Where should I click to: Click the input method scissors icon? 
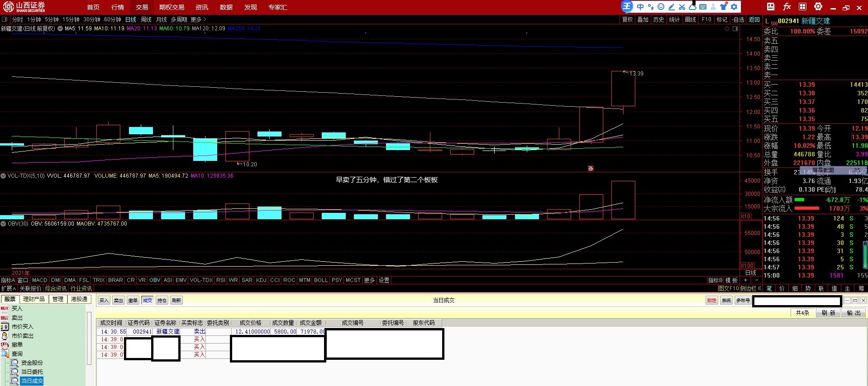(x=682, y=7)
